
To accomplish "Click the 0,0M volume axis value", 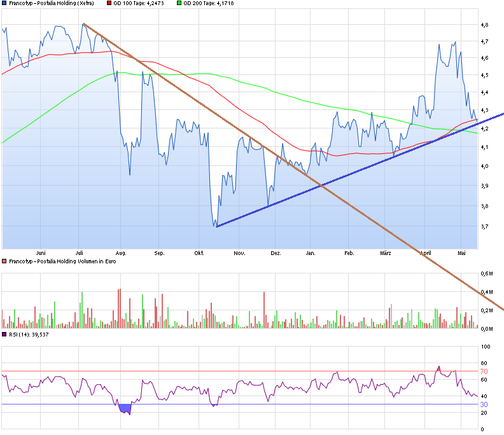I will coord(487,329).
